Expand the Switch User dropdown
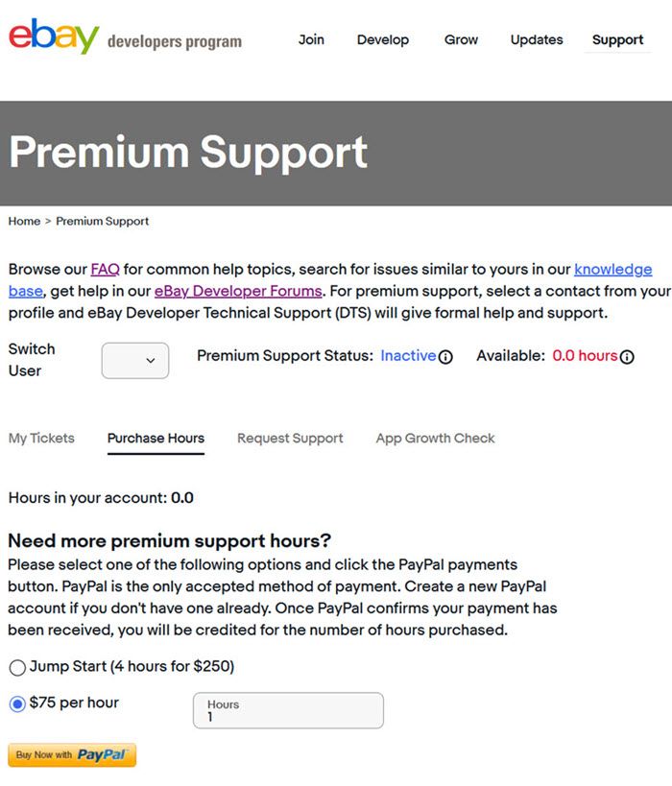672x786 pixels. (x=135, y=361)
